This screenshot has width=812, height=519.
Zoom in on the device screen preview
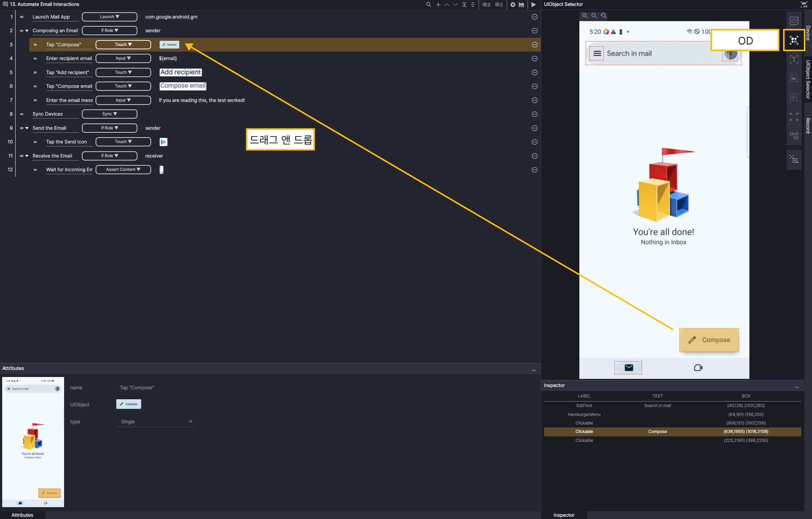point(585,16)
